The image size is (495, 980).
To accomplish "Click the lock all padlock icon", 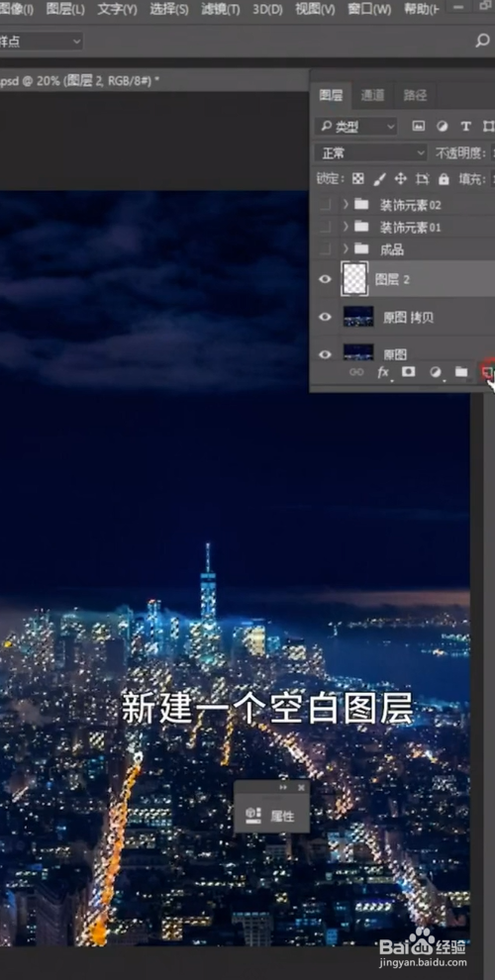I will click(x=444, y=179).
